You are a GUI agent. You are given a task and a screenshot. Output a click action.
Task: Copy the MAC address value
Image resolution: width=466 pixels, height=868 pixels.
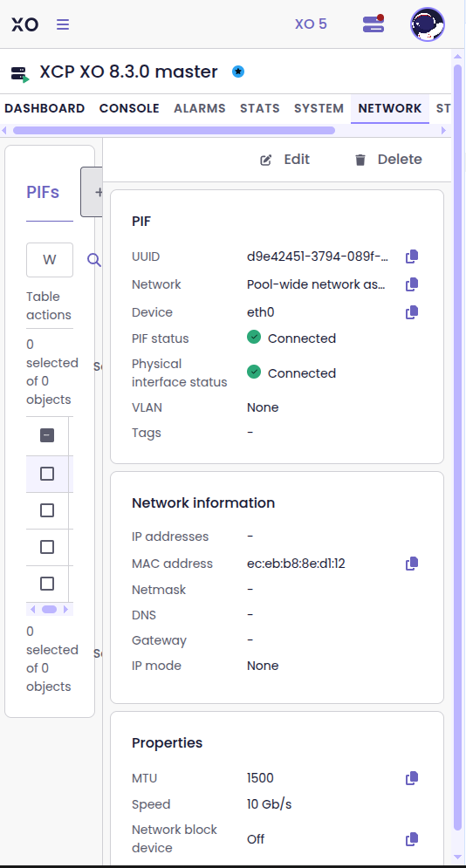[412, 564]
